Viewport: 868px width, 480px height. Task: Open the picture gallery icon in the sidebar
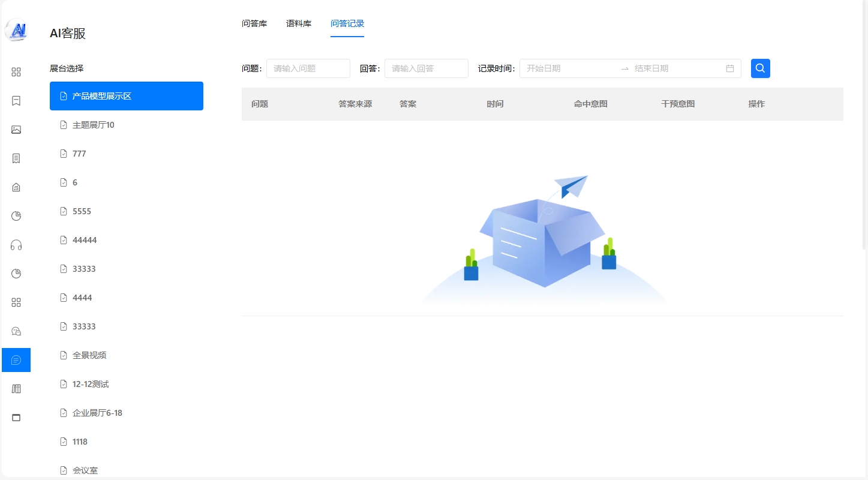tap(16, 130)
